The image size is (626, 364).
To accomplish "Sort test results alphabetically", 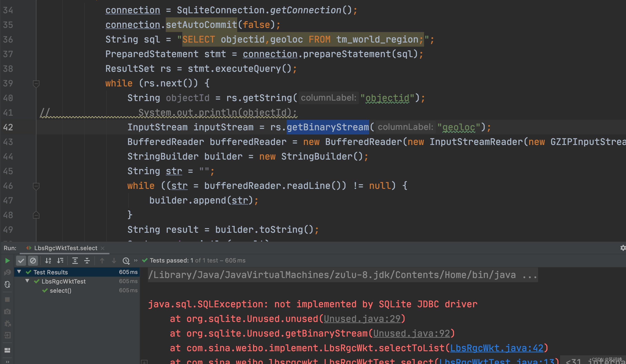I will 48,260.
